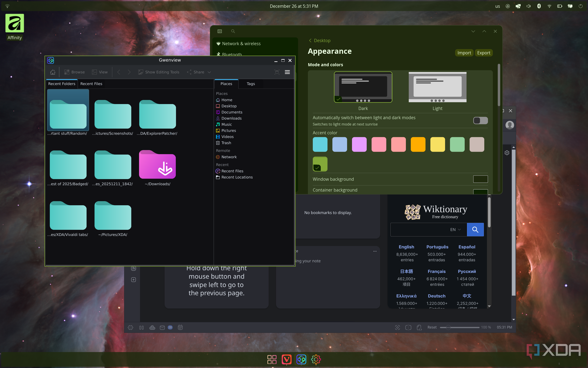588x368 pixels.
Task: Adjust the Vivaldi page zoom slider
Action: point(459,328)
